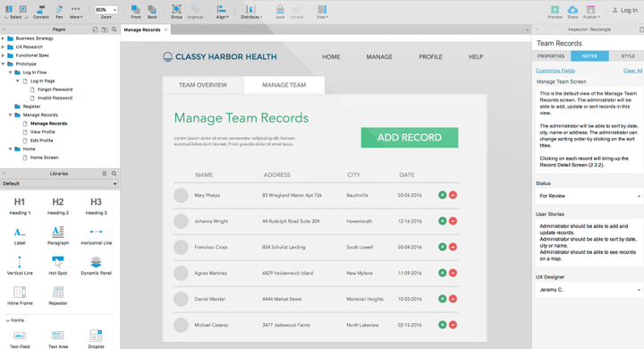The image size is (644, 349).
Task: Add a new page in Pages panel
Action: [x=95, y=30]
